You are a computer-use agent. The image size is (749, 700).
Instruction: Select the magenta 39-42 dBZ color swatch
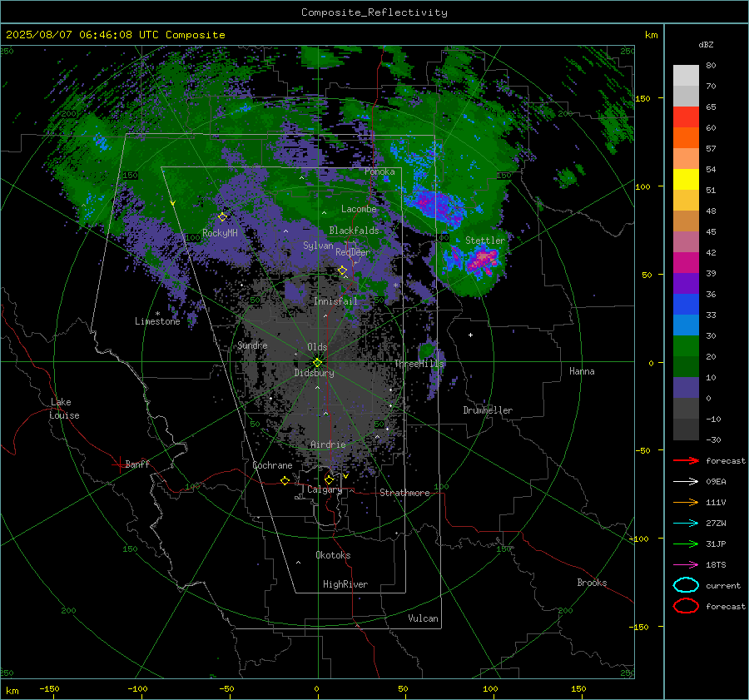pyautogui.click(x=686, y=263)
